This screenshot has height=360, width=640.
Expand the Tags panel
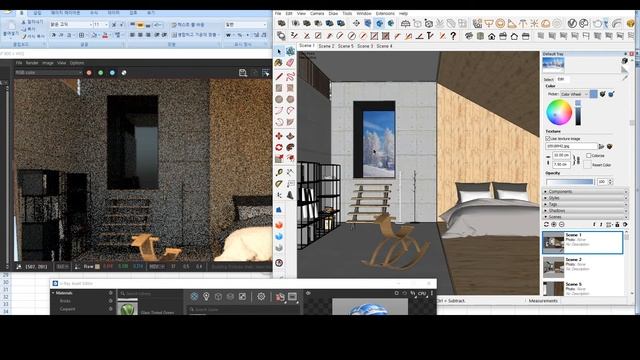[584, 204]
